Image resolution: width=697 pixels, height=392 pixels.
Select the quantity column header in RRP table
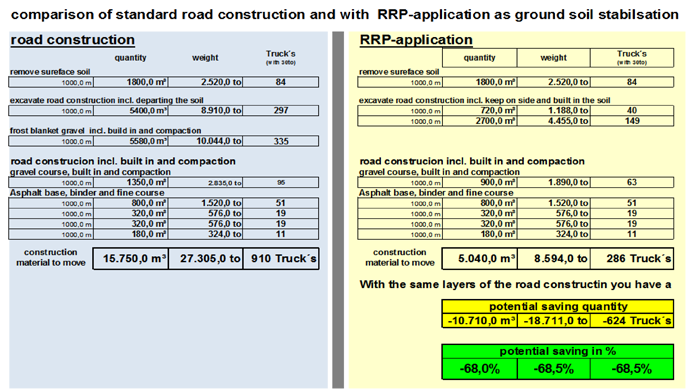480,58
